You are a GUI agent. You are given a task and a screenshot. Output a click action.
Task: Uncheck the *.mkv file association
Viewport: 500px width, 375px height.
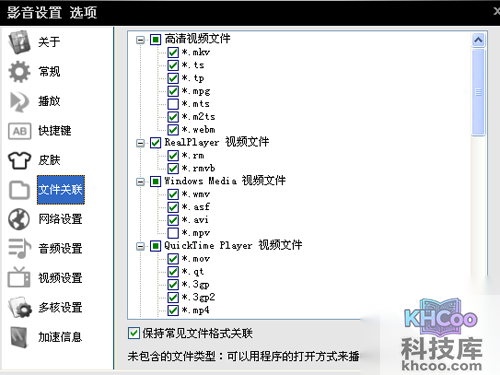(173, 52)
